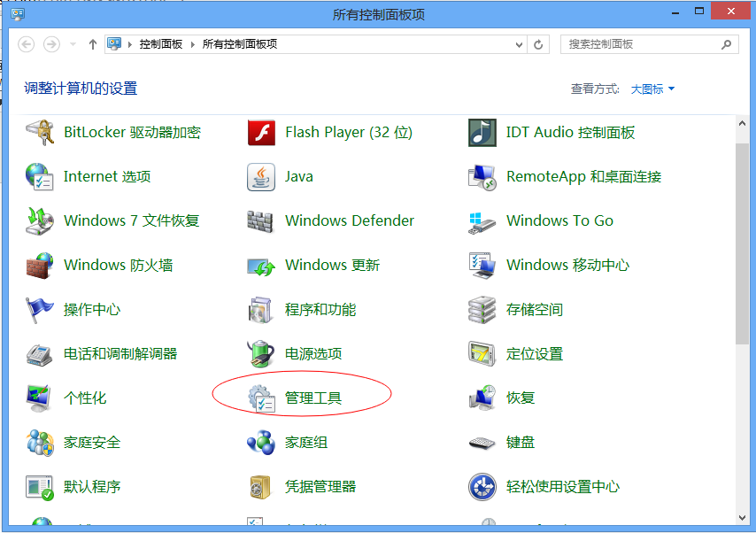Refresh the control panel view
The width and height of the screenshot is (756, 533).
click(538, 45)
